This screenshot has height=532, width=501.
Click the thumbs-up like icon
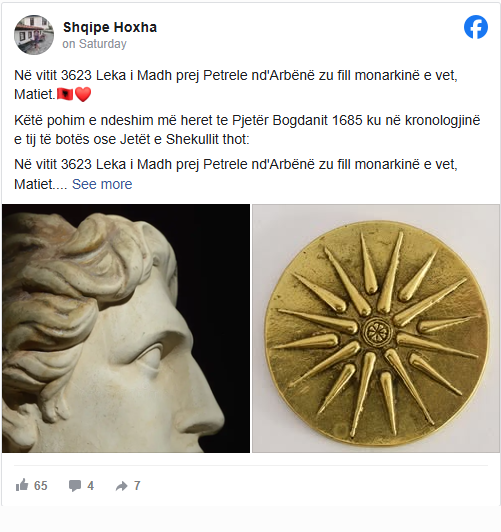click(x=22, y=485)
